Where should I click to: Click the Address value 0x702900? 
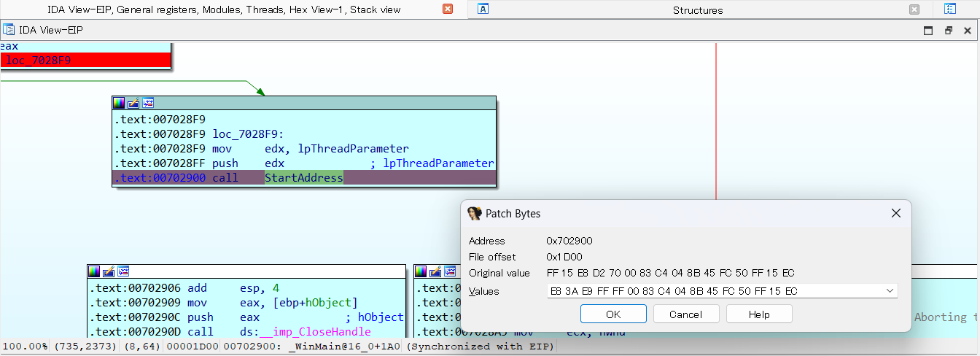(570, 241)
